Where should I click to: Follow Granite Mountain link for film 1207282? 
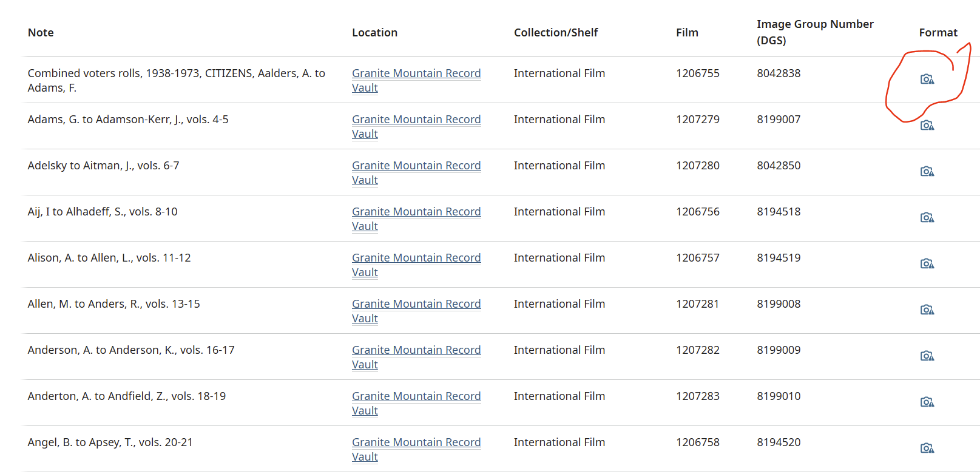click(x=416, y=350)
